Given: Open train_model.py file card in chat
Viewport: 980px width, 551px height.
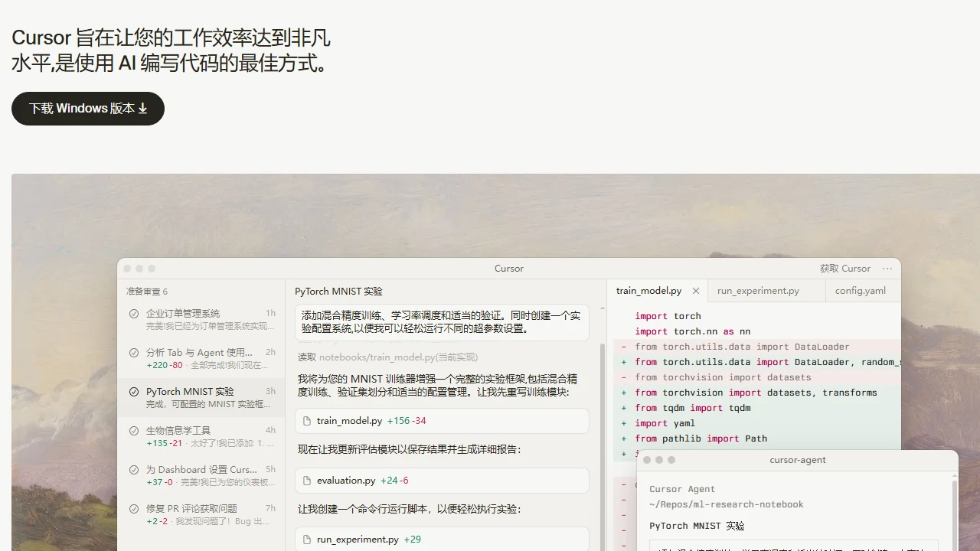Looking at the screenshot, I should 442,421.
